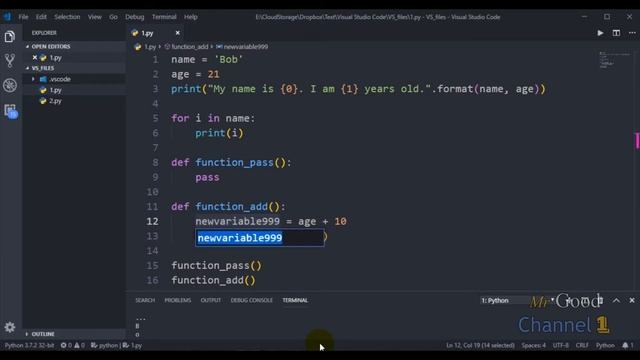
Task: Open the terminal selector '1: Python' dropdown
Action: coord(518,300)
